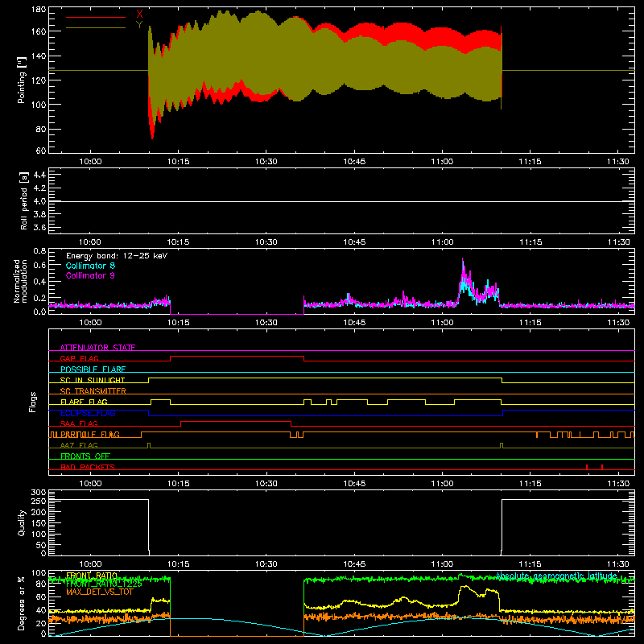Image resolution: width=644 pixels, height=644 pixels.
Task: Click the red X legend line sample
Action: tap(96, 17)
